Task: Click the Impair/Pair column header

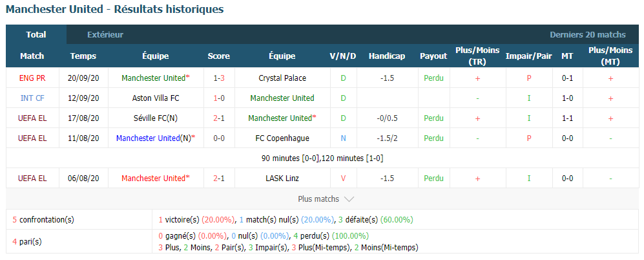Action: tap(528, 56)
